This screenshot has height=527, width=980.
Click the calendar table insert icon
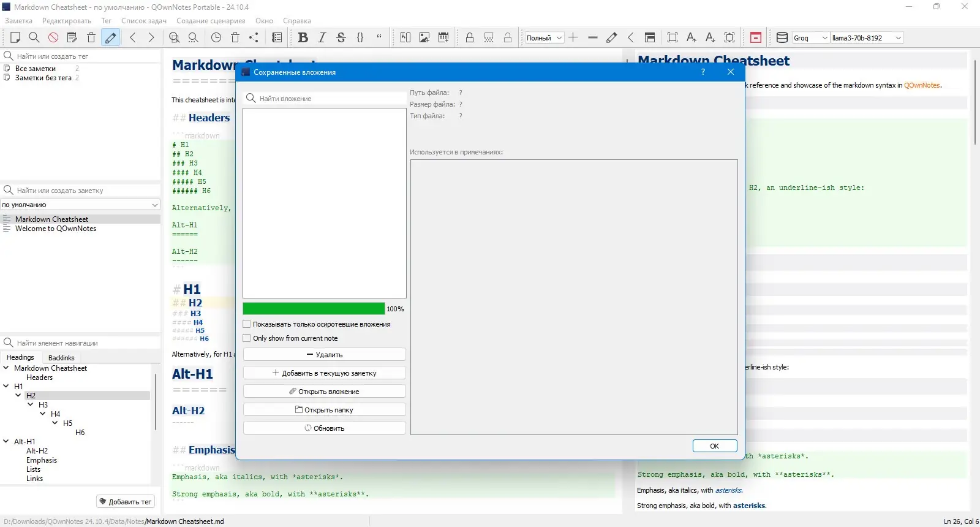pos(443,37)
